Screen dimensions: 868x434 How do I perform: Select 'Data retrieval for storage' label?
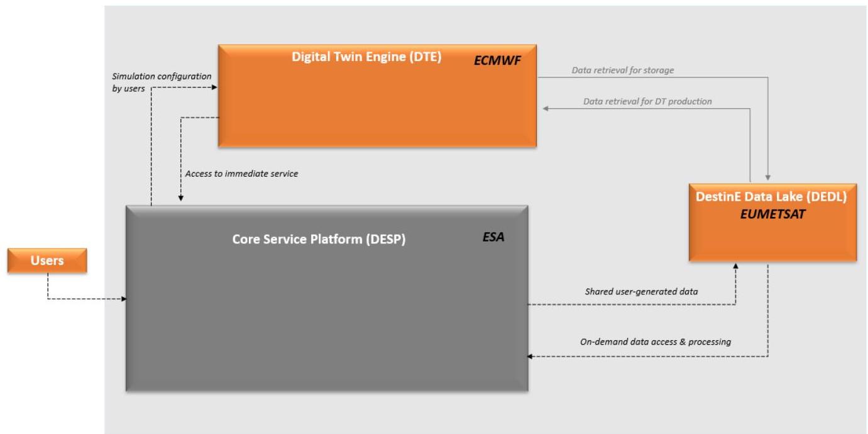[622, 70]
